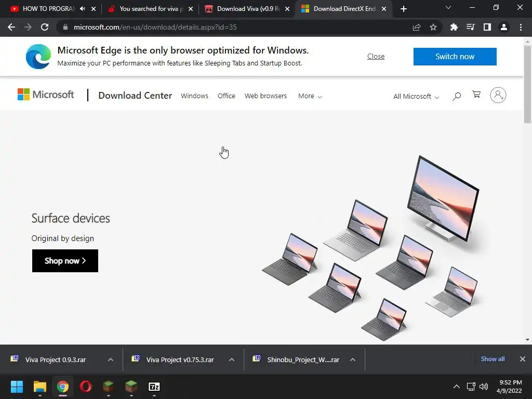Expand options for Viva Project v0.75.3.rar
Image resolution: width=532 pixels, height=399 pixels.
(232, 360)
